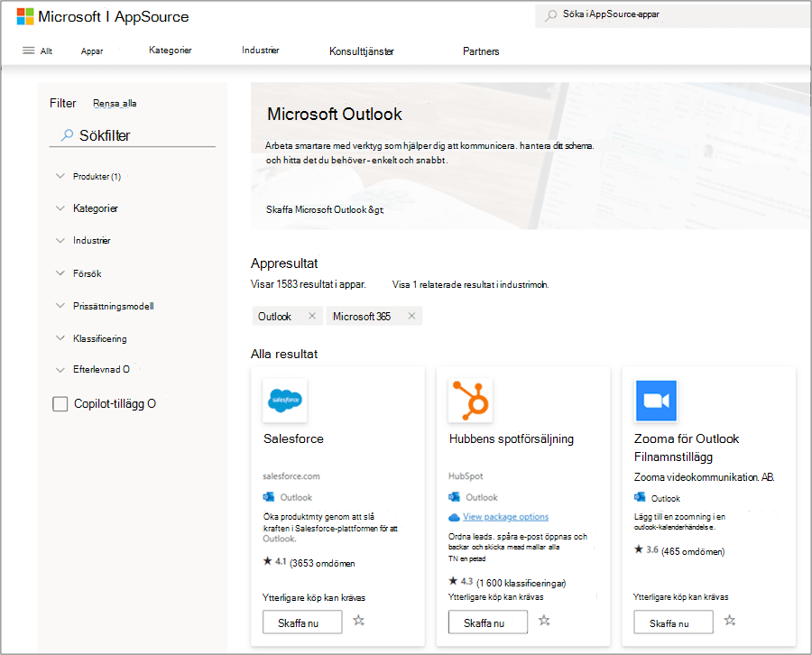Open Zooma för Outlook Filnamnstillägg title
The width and height of the screenshot is (812, 655).
(687, 447)
